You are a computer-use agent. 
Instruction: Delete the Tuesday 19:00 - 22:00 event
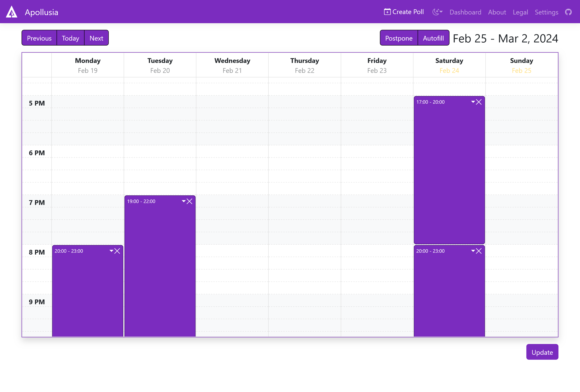[x=189, y=201]
